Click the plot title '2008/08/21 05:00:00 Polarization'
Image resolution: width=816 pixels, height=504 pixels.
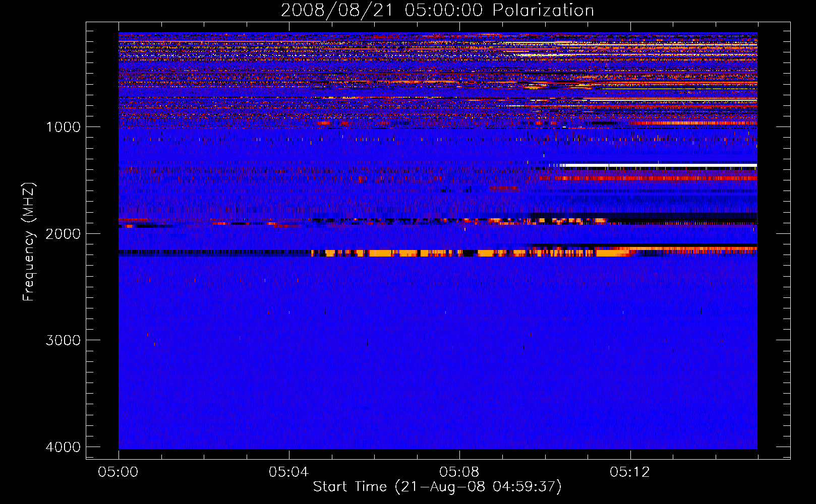click(437, 10)
